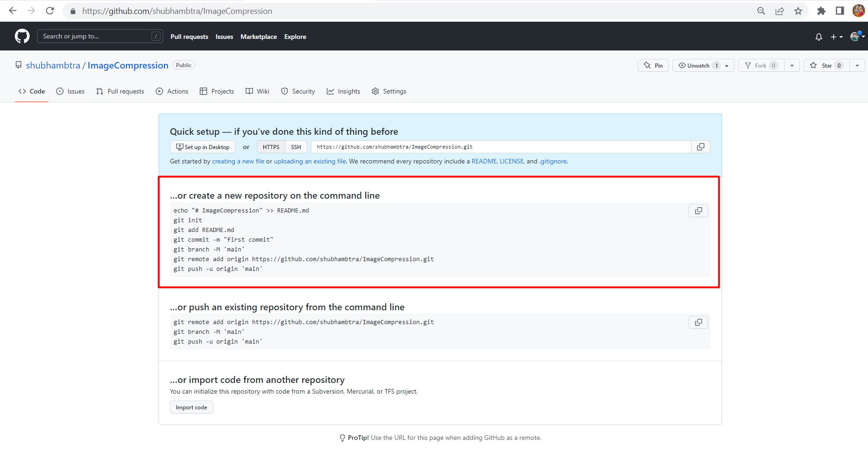Expand the Fork options dropdown arrow
The height and width of the screenshot is (451, 868).
click(x=792, y=66)
